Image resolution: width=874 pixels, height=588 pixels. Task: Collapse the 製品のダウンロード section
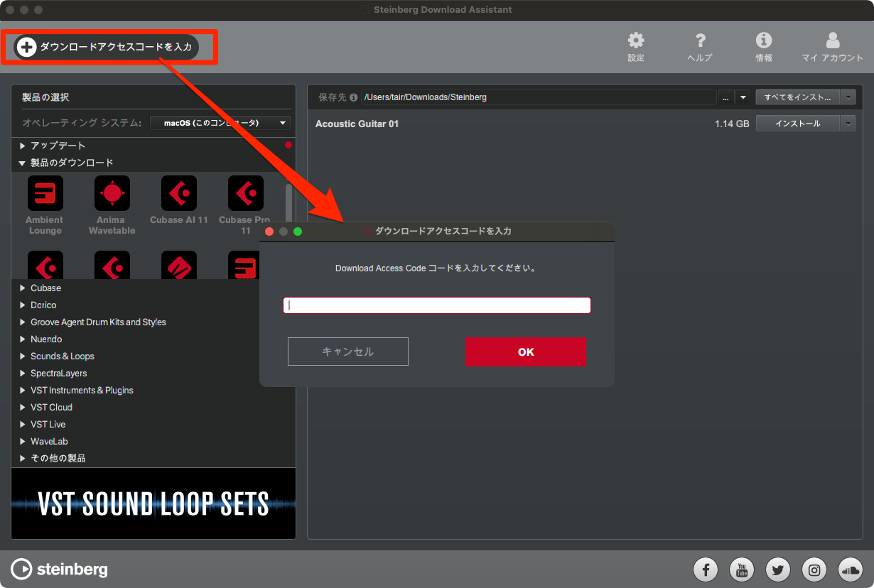click(x=22, y=163)
